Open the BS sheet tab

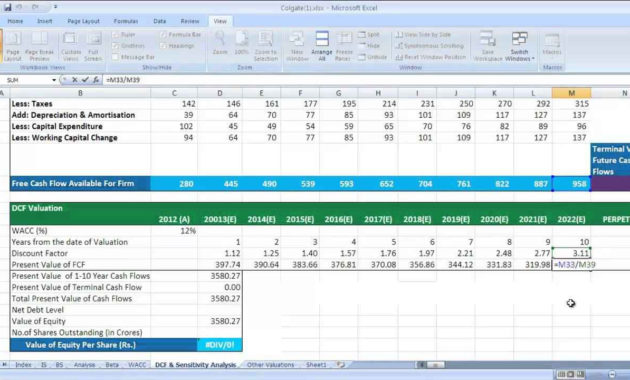pyautogui.click(x=59, y=365)
